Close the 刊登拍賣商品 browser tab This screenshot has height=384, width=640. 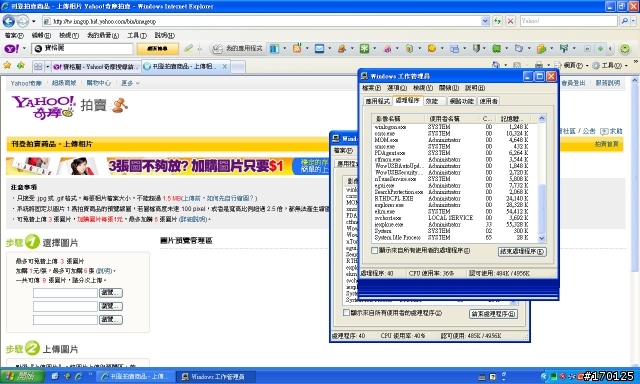click(x=224, y=67)
